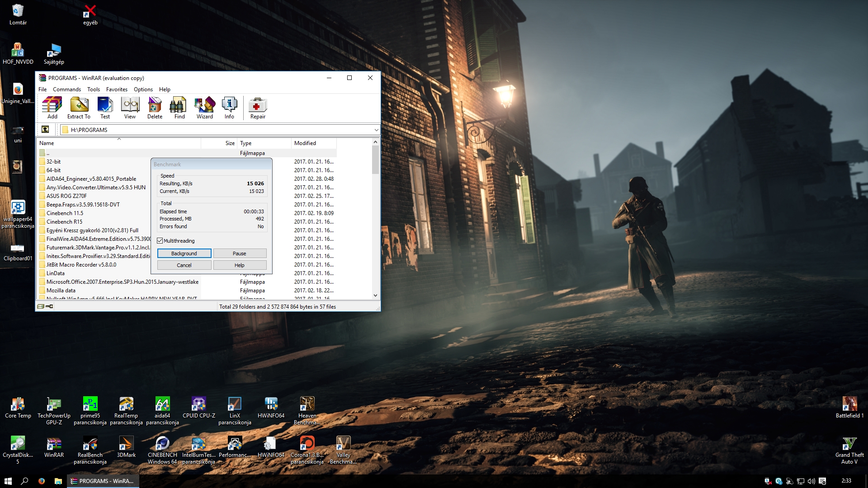Open the Tools menu
Image resolution: width=868 pixels, height=488 pixels.
(94, 89)
